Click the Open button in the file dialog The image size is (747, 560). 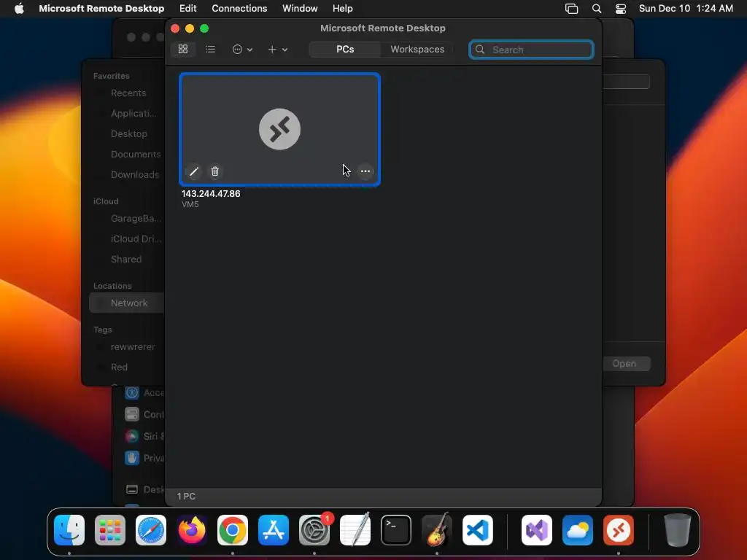[625, 364]
